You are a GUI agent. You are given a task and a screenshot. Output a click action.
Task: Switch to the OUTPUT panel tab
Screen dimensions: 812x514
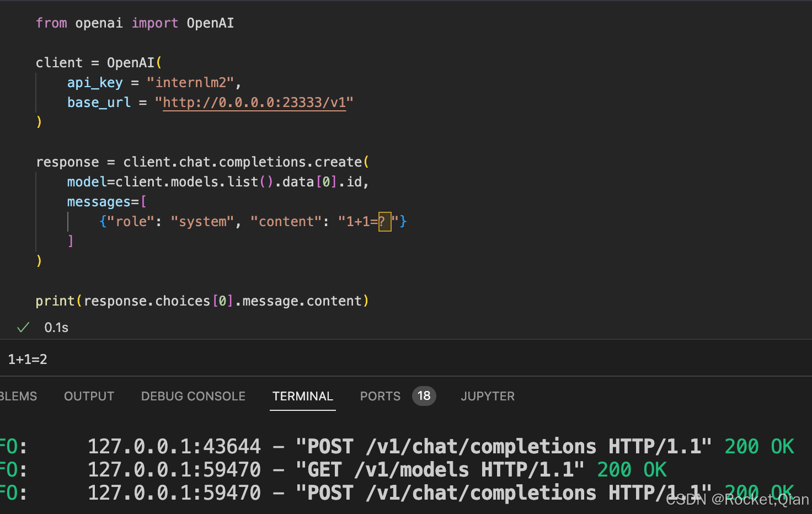[89, 396]
